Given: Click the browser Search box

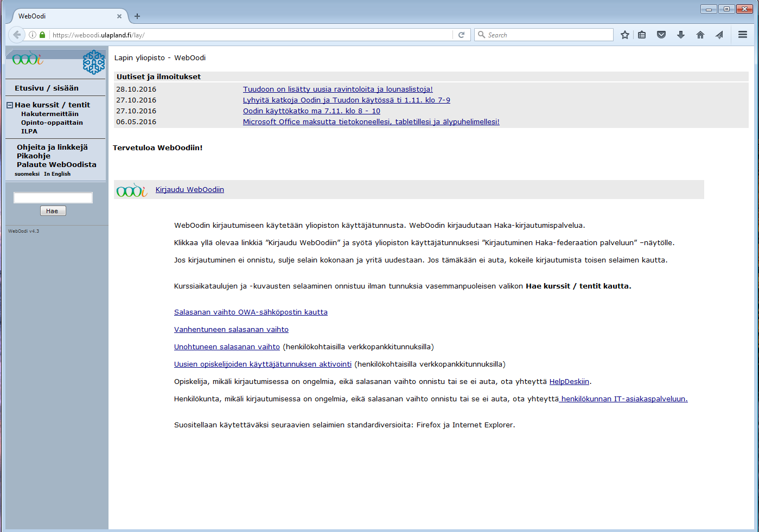Looking at the screenshot, I should (x=544, y=35).
